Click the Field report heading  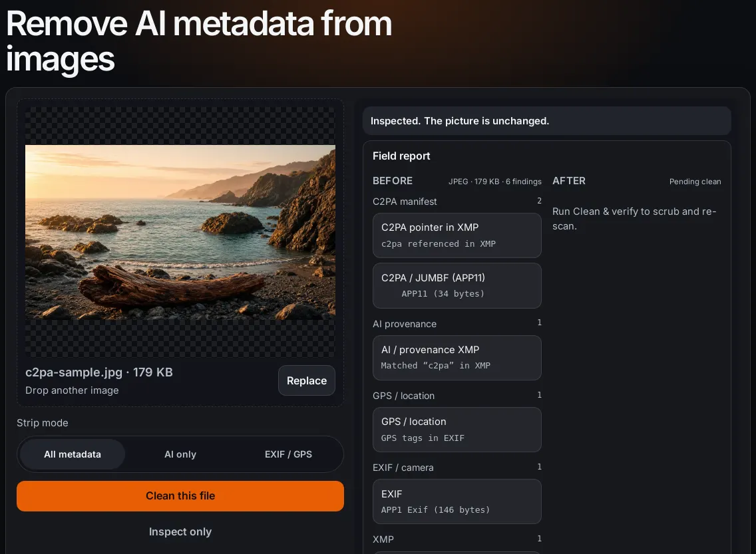click(x=401, y=156)
